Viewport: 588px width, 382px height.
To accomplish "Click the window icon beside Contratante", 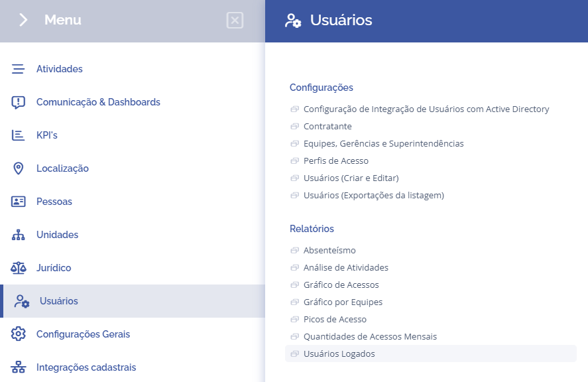I will (294, 126).
